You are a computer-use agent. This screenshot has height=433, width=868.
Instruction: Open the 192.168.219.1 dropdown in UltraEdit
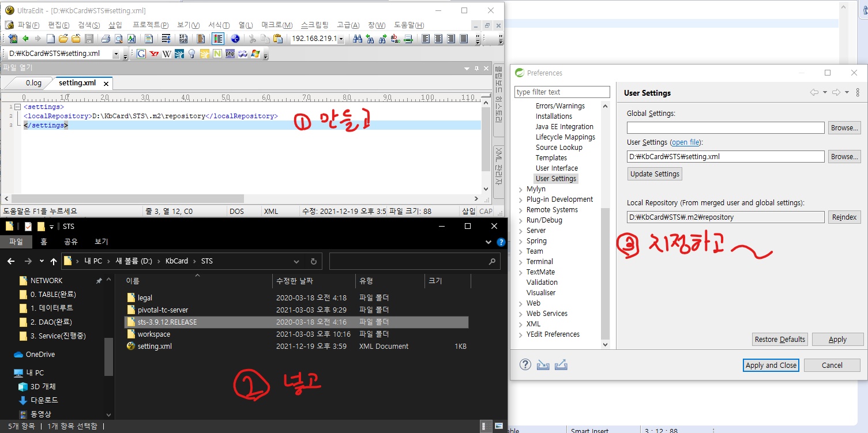(x=341, y=39)
